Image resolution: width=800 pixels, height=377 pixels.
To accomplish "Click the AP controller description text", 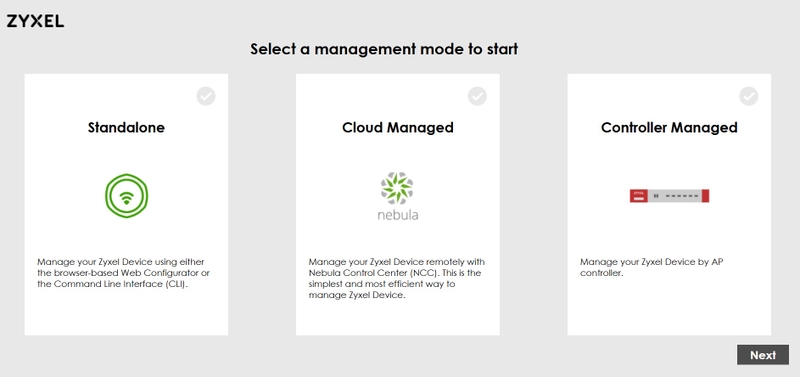I will coord(652,267).
